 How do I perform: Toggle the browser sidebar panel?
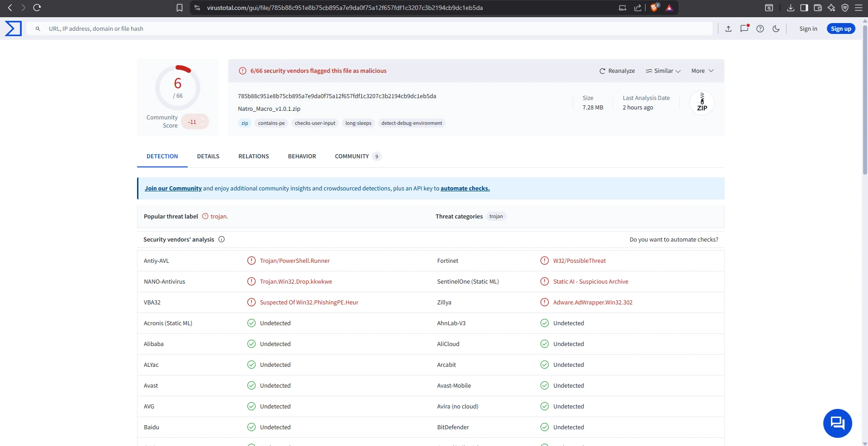pyautogui.click(x=804, y=8)
